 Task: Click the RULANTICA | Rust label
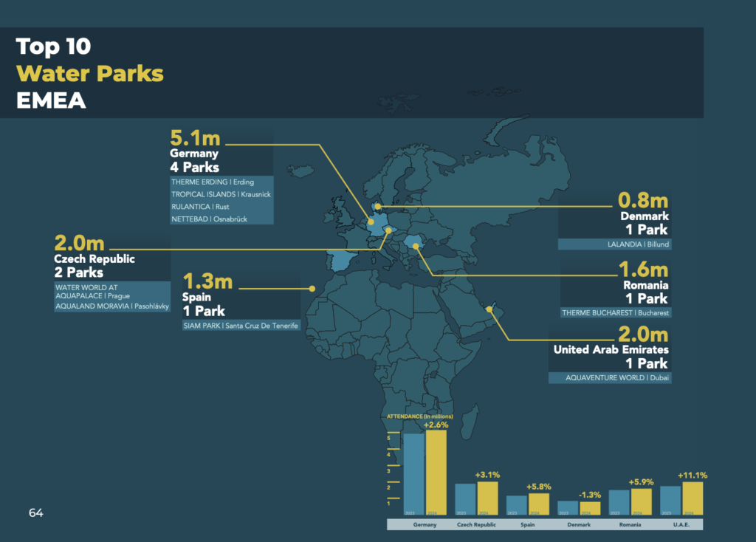point(200,207)
